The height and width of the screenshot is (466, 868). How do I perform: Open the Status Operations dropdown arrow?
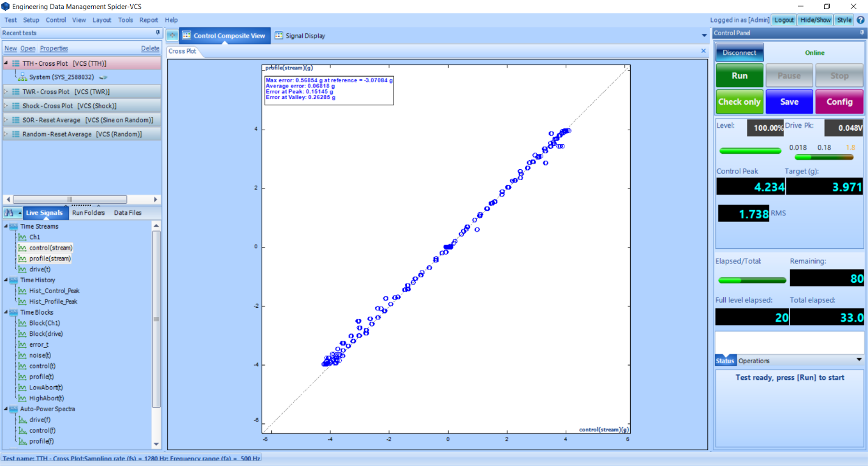(859, 360)
